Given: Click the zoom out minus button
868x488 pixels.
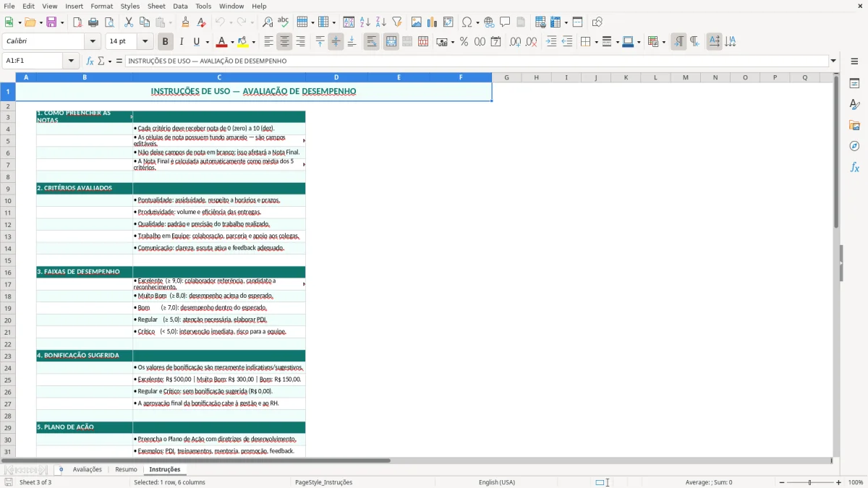Looking at the screenshot, I should click(x=782, y=482).
